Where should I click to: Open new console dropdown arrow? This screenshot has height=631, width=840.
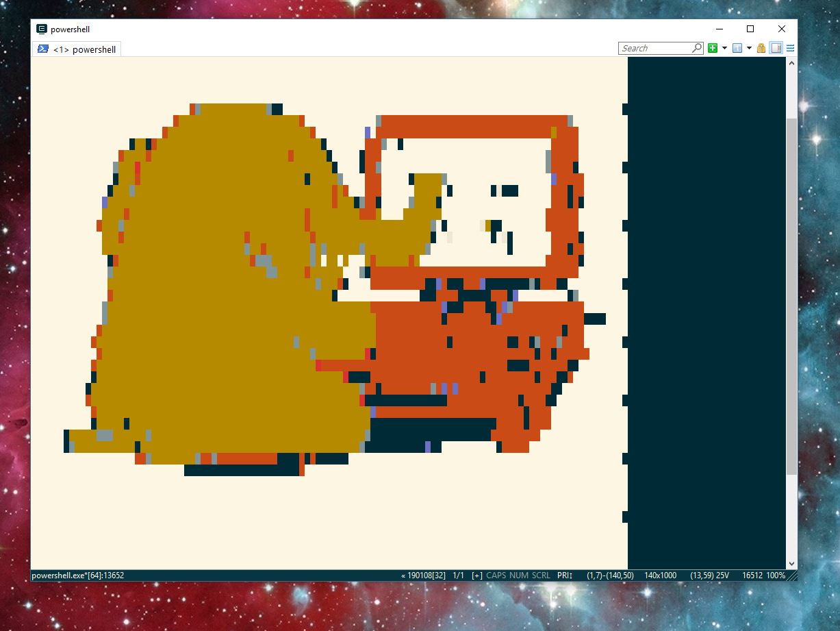pyautogui.click(x=724, y=48)
